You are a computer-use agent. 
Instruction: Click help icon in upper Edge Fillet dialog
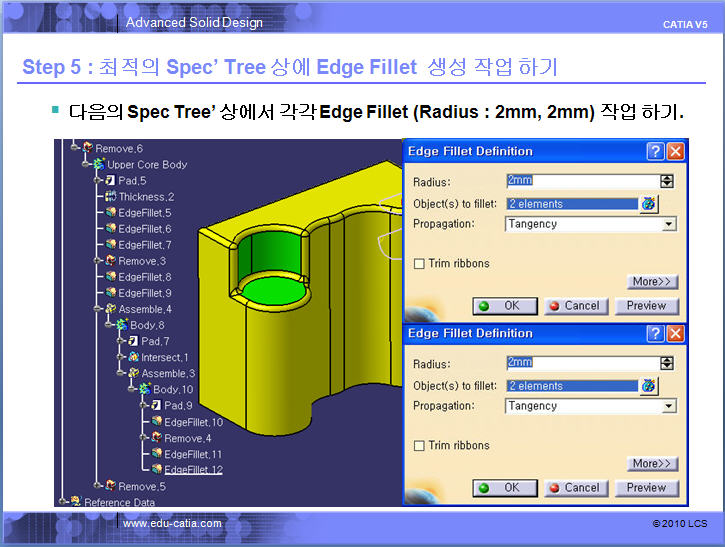[x=655, y=151]
